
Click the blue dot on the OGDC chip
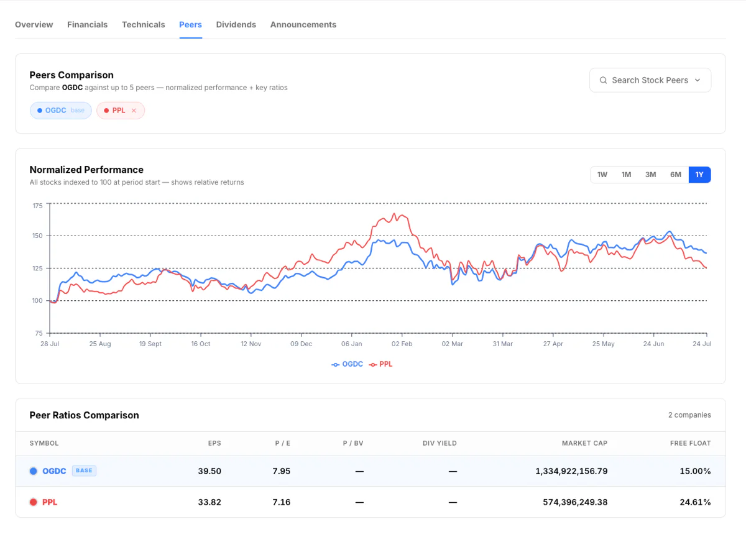click(x=40, y=111)
